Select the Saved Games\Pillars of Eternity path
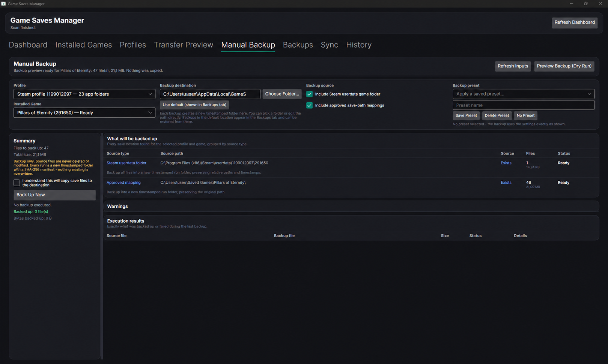The image size is (608, 364). (x=203, y=183)
